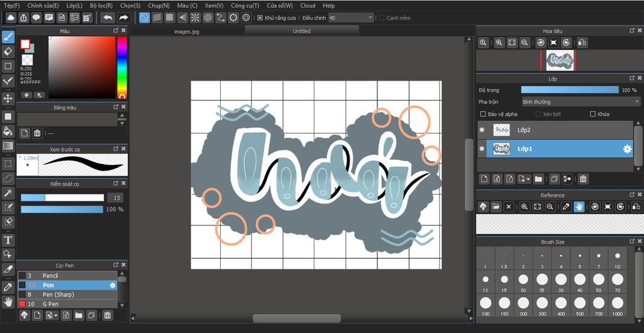Select the Bucket fill tool
644x333 pixels.
(8, 131)
